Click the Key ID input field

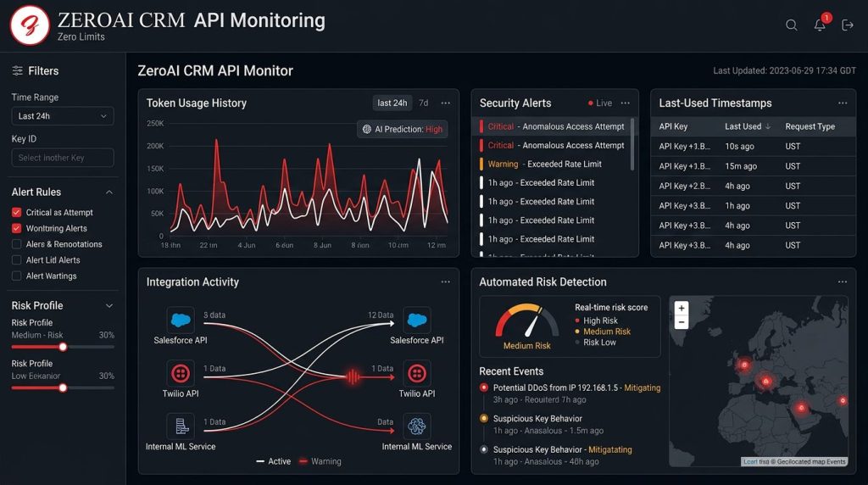coord(63,158)
